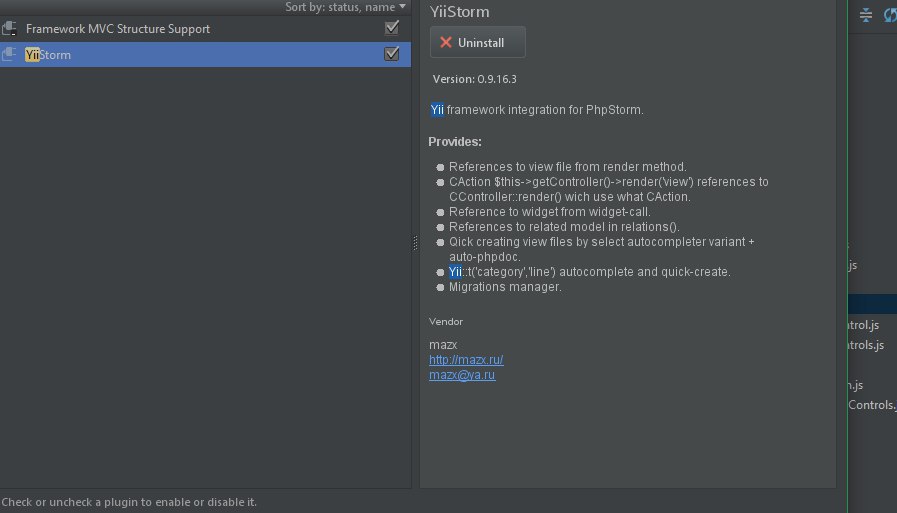Click the ntrol.js file in the right panel
Viewport: 897px width, 513px height.
coord(863,325)
